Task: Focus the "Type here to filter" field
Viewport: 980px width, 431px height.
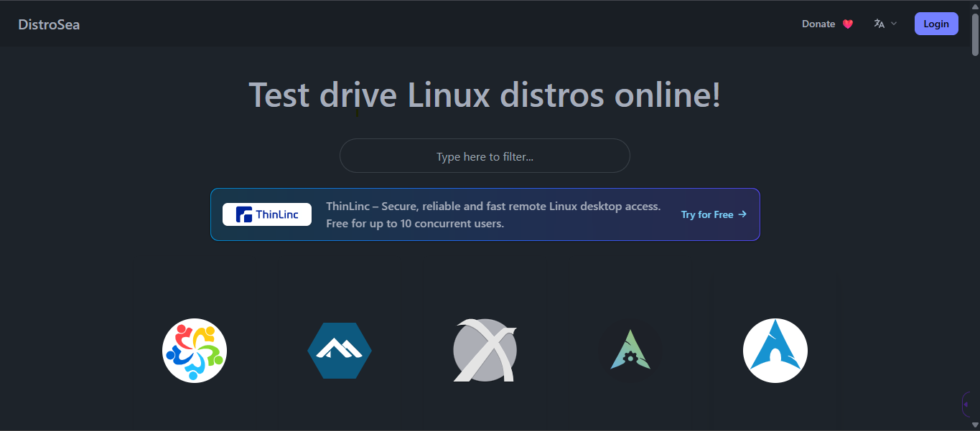Action: pyautogui.click(x=485, y=156)
